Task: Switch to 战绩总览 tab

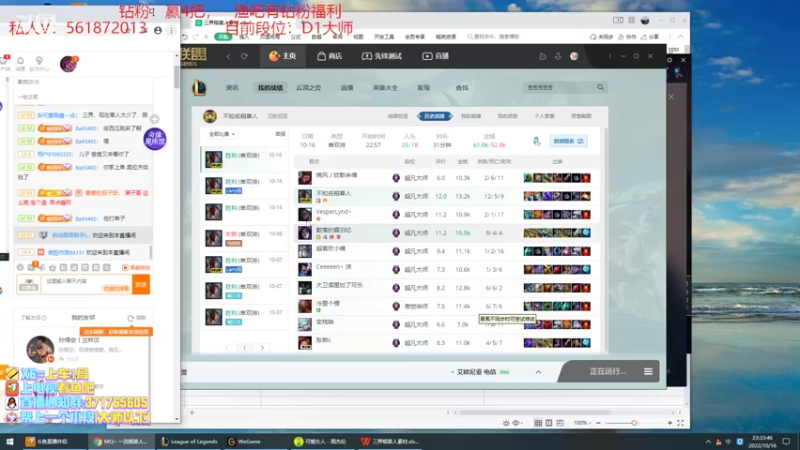Action: tap(397, 116)
